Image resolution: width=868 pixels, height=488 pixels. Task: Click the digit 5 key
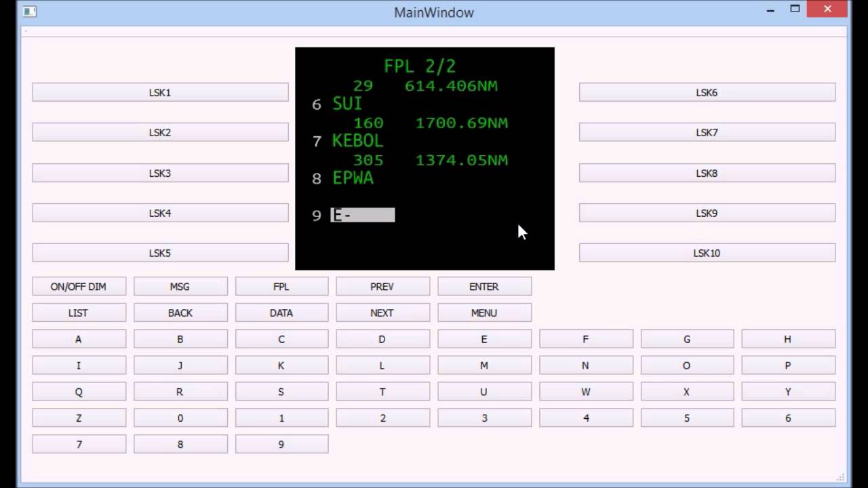pos(687,418)
